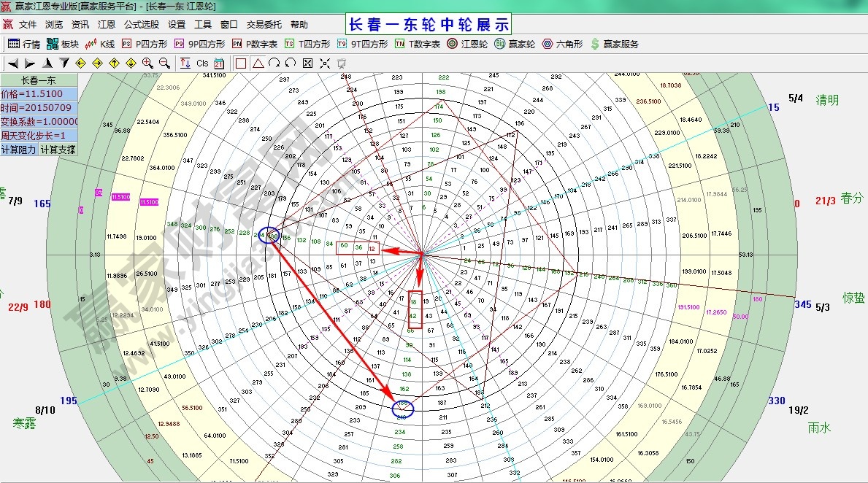Open the 工具 menu

click(x=204, y=24)
